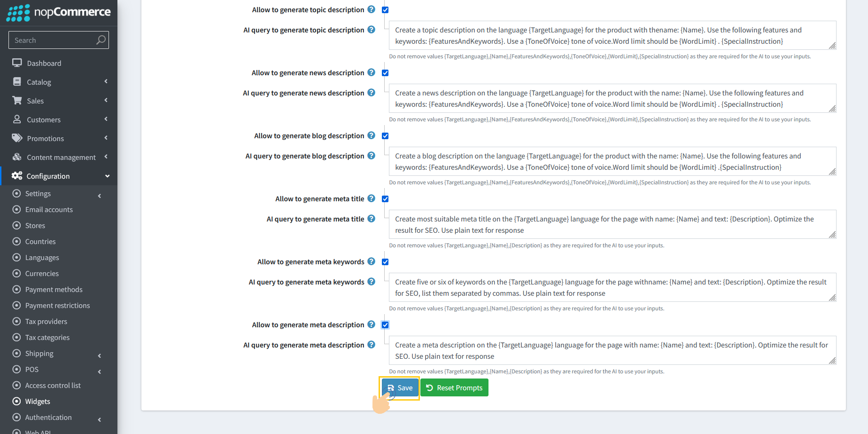Click the help icon beside meta title query

372,219
